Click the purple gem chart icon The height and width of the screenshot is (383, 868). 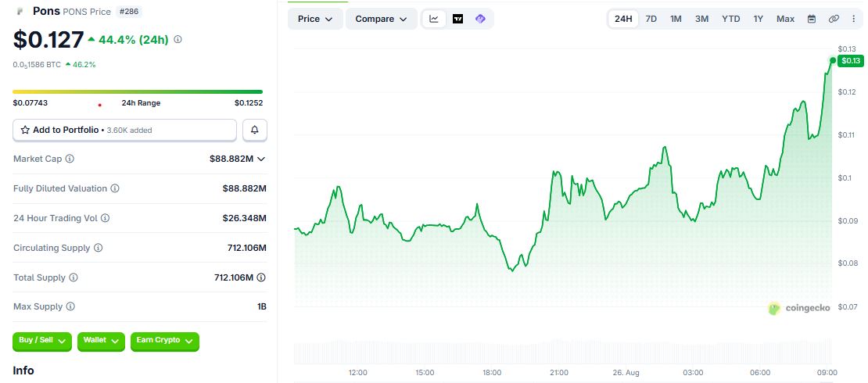point(480,19)
